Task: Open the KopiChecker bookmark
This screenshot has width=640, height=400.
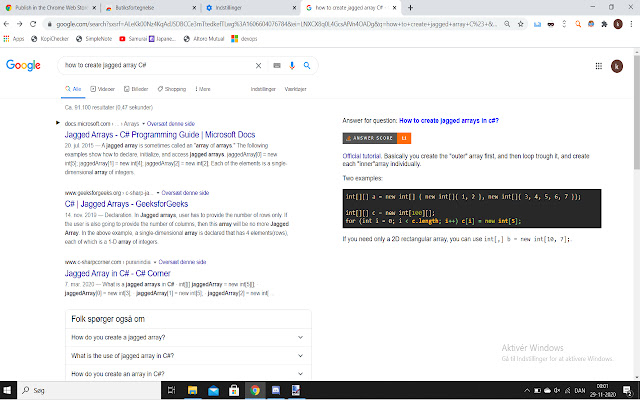Action: pyautogui.click(x=50, y=39)
